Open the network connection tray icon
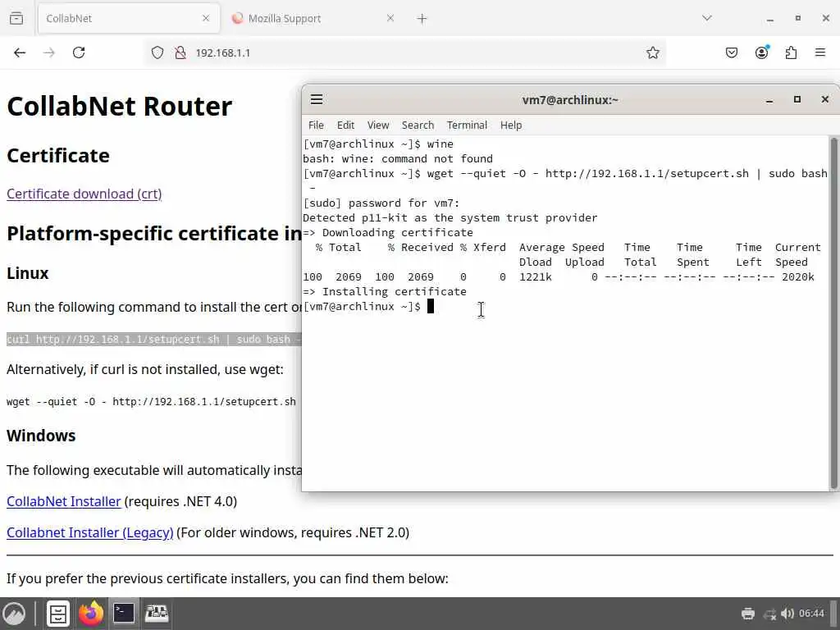 (x=769, y=614)
